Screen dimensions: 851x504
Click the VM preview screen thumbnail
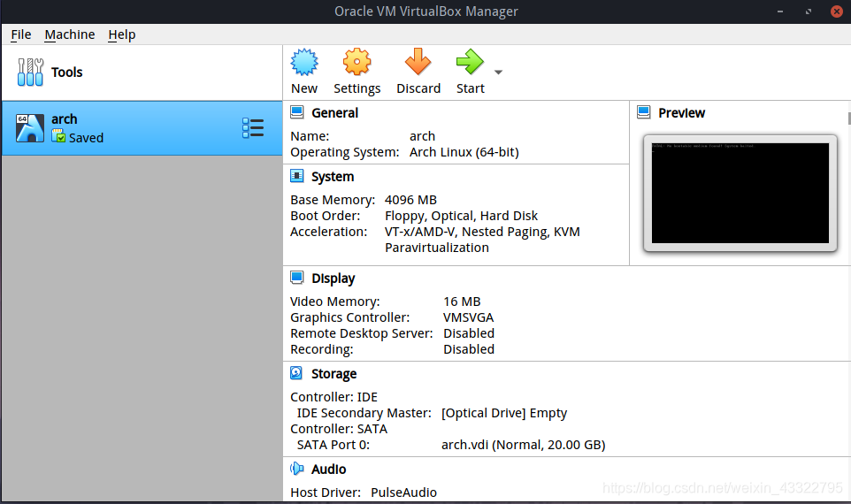(740, 193)
